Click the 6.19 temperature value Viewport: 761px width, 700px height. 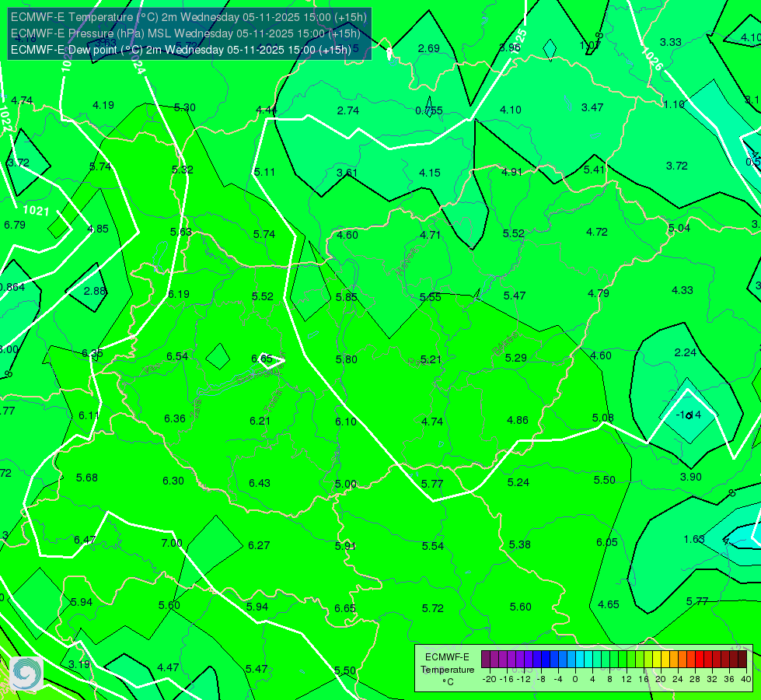pos(179,294)
